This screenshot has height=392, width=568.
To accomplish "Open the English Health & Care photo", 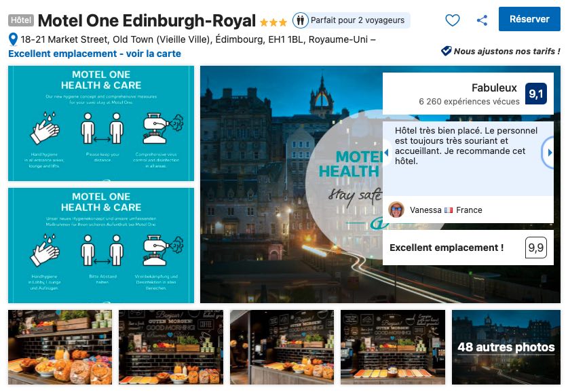I will pyautogui.click(x=101, y=123).
